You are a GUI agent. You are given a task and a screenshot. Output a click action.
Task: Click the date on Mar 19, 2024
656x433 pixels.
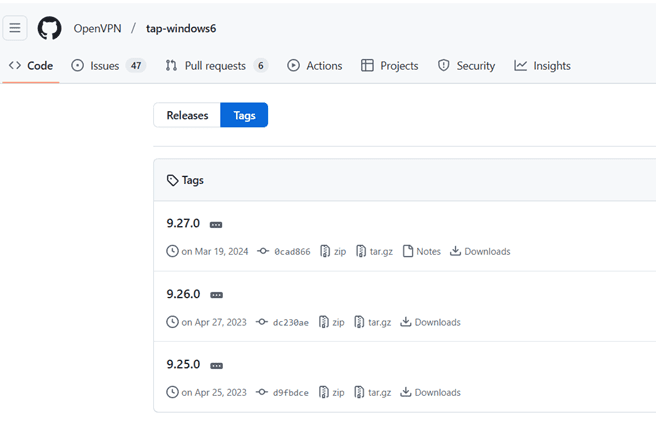215,251
